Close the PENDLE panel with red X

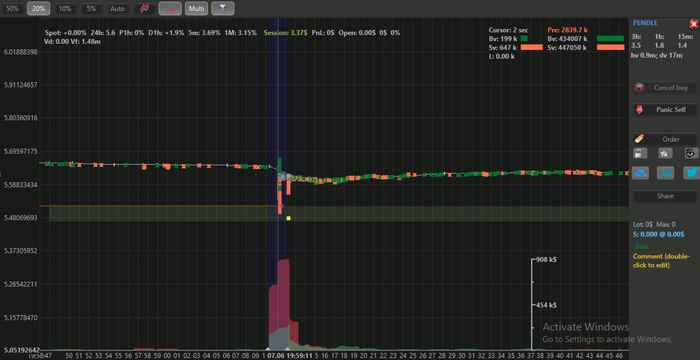[x=694, y=24]
